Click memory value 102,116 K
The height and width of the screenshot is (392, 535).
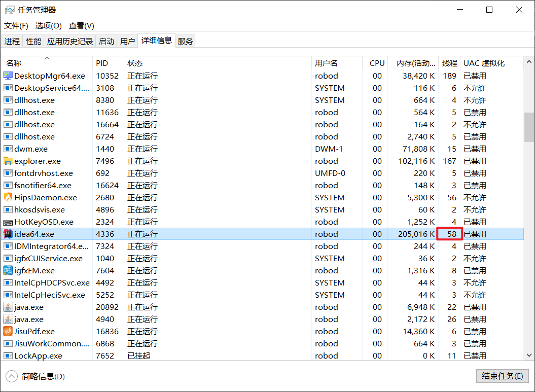point(416,161)
